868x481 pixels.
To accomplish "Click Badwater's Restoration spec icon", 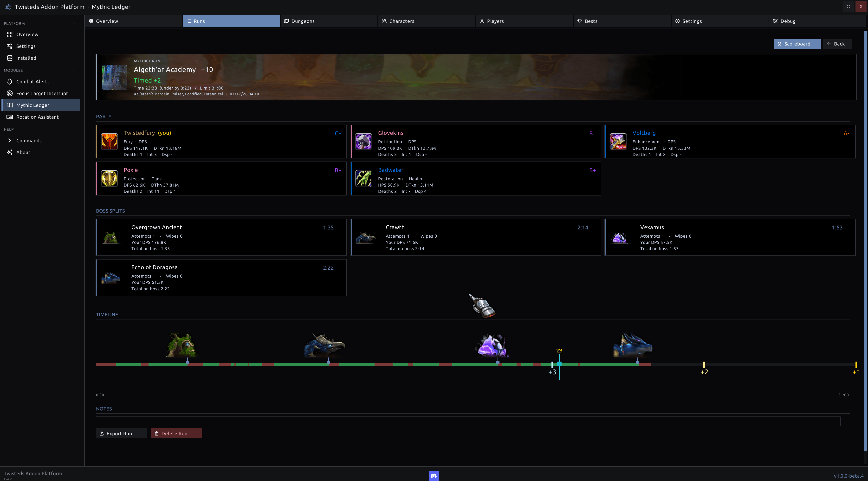I will (x=363, y=179).
